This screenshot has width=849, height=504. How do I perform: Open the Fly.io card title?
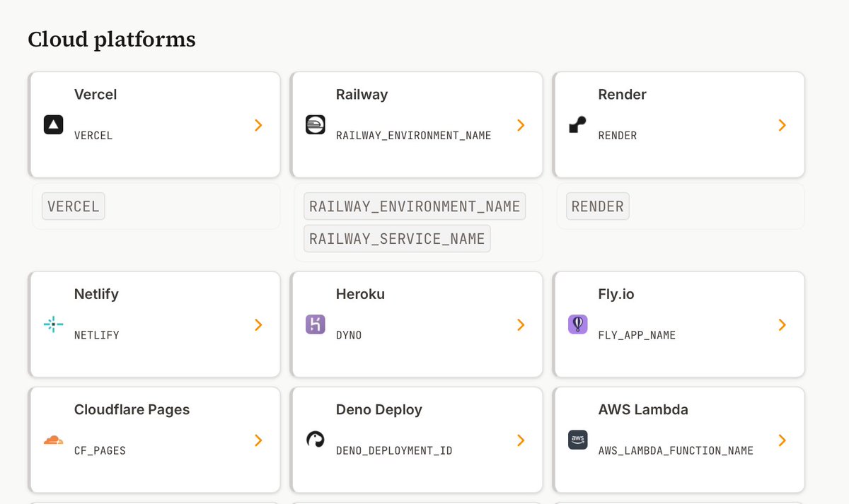(616, 294)
